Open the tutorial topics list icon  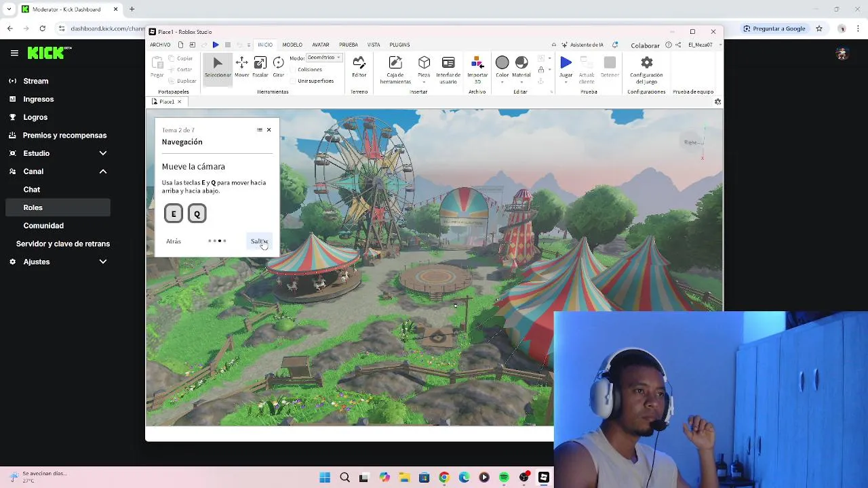tap(259, 129)
